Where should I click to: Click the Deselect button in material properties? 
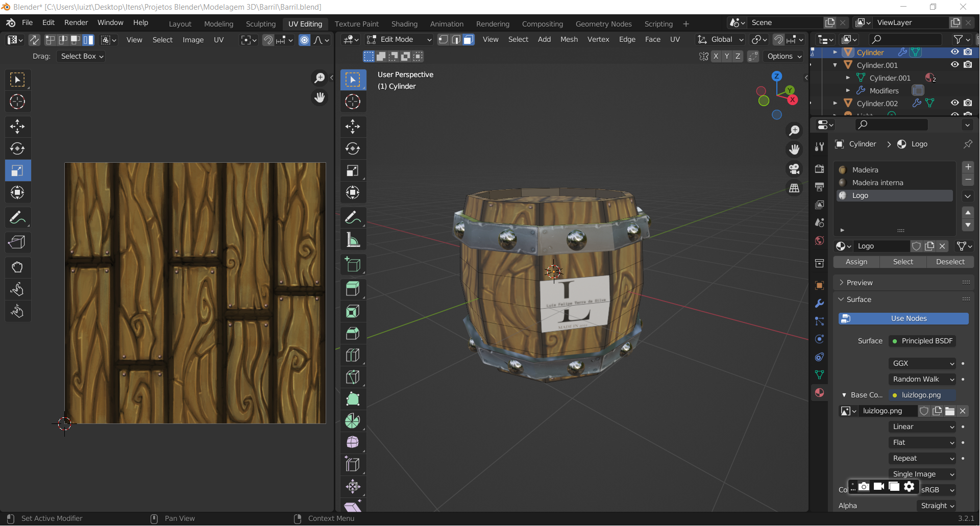click(950, 262)
